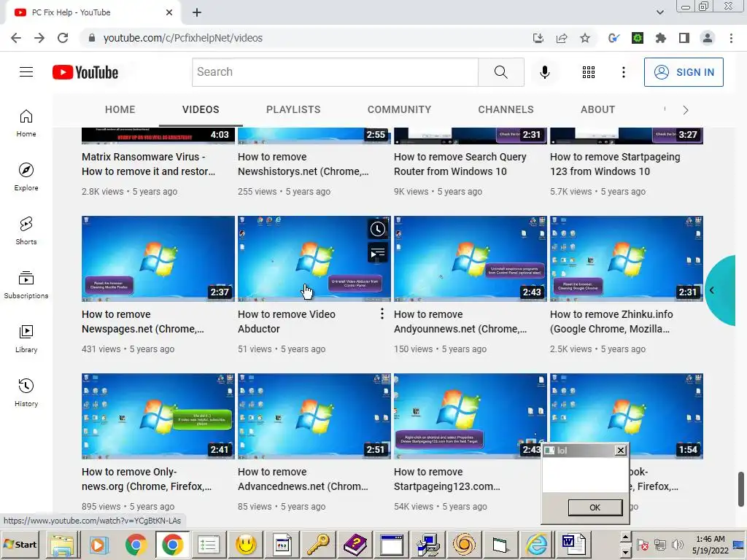Open How to remove Startpageing 123 link
Viewport: 747px width, 560px height.
(615, 164)
